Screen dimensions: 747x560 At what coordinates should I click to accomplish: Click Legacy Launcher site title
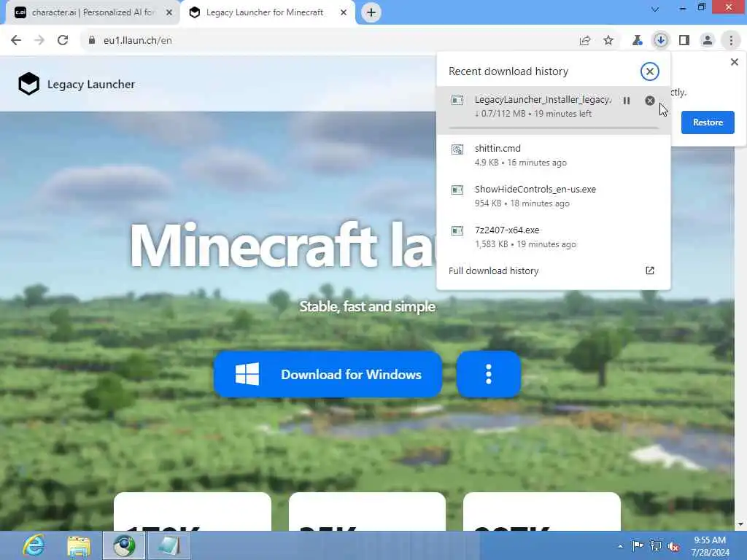[91, 85]
